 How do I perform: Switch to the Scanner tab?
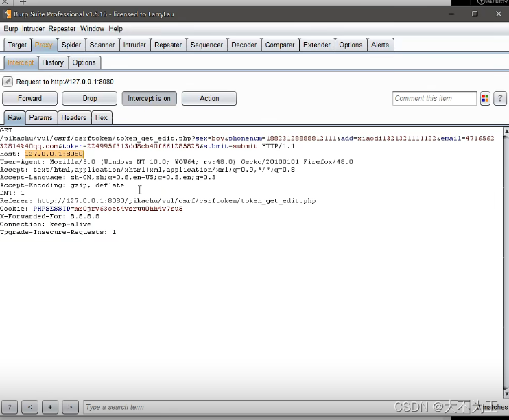(x=102, y=45)
